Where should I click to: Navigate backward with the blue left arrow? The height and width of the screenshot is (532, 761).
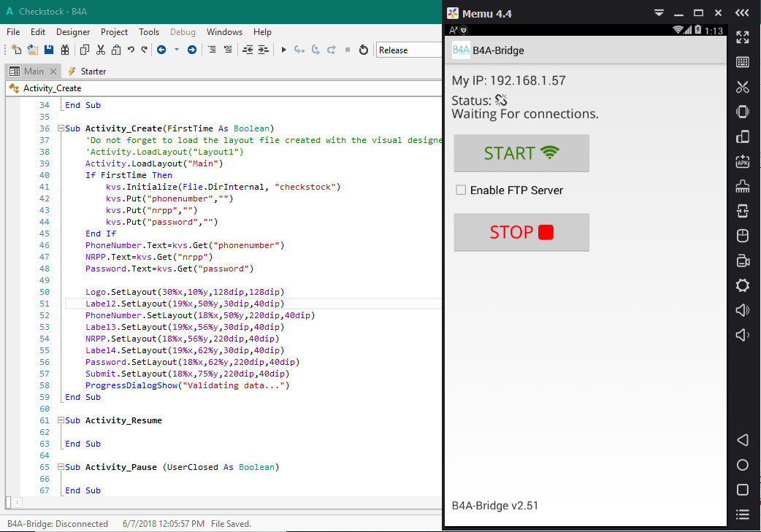(x=161, y=50)
